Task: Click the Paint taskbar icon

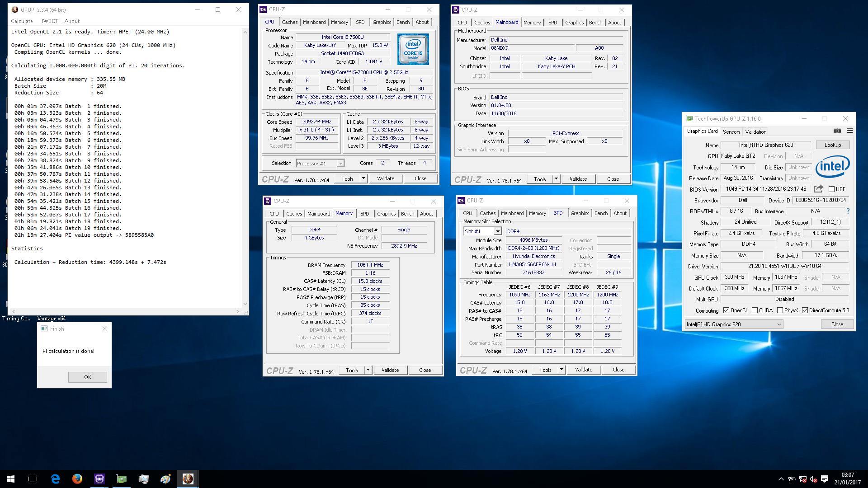Action: pyautogui.click(x=166, y=479)
